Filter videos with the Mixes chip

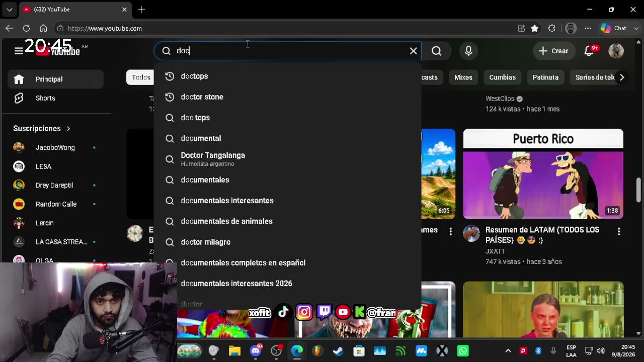click(x=463, y=77)
